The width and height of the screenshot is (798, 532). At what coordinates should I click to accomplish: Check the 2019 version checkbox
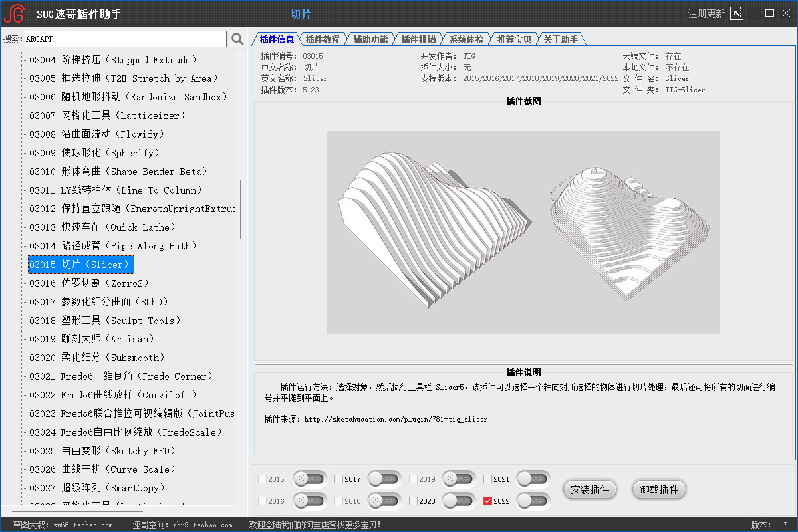point(414,479)
